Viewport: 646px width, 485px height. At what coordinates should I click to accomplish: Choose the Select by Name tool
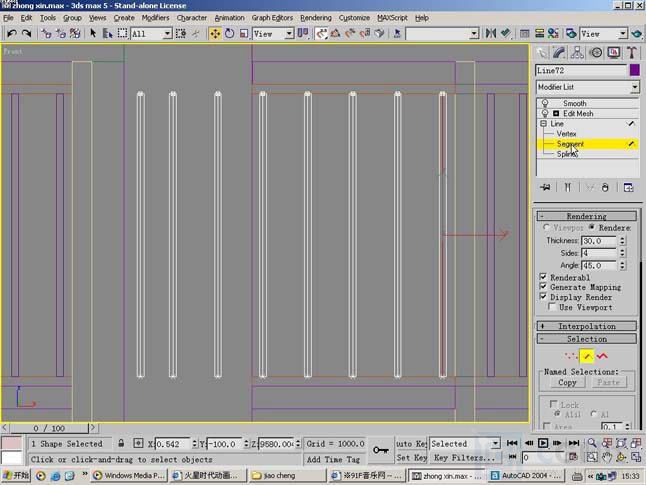tap(108, 33)
